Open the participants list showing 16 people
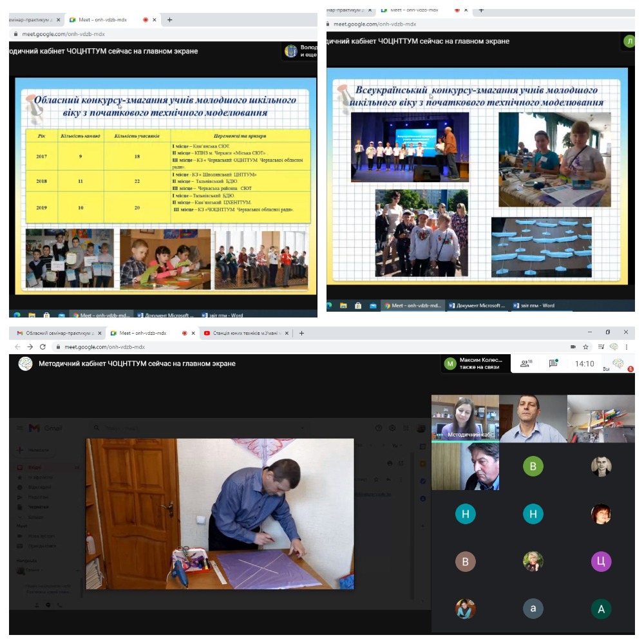The height and width of the screenshot is (644, 644). [x=526, y=363]
